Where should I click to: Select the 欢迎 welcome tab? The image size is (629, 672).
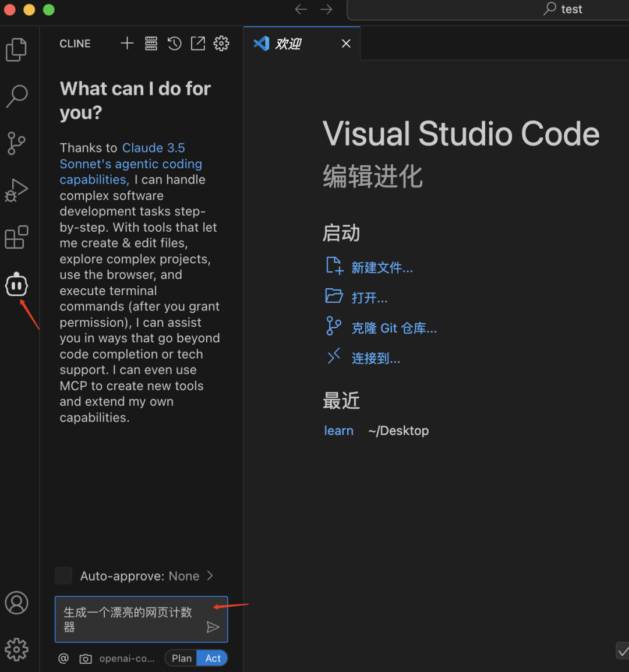(x=288, y=44)
